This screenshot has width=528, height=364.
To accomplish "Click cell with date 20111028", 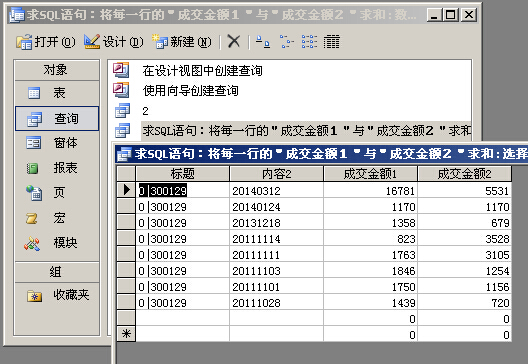I will click(276, 303).
